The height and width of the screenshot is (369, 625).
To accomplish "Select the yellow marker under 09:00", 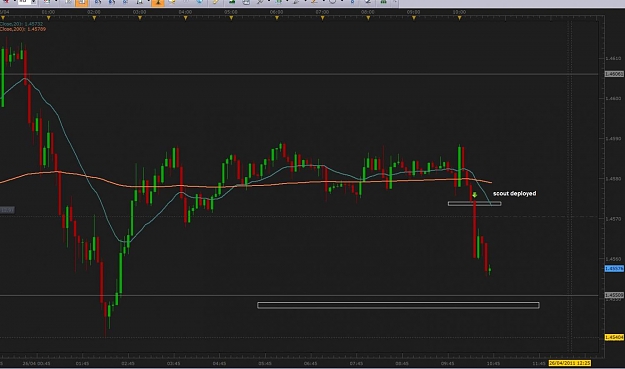I will tap(414, 18).
